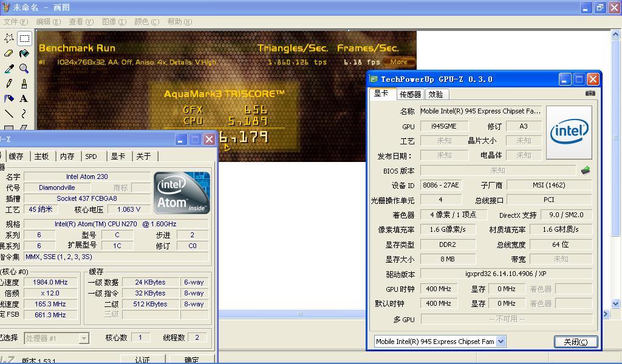622x364 pixels.
Task: Select the Brush tool in Paint
Action: point(24,84)
